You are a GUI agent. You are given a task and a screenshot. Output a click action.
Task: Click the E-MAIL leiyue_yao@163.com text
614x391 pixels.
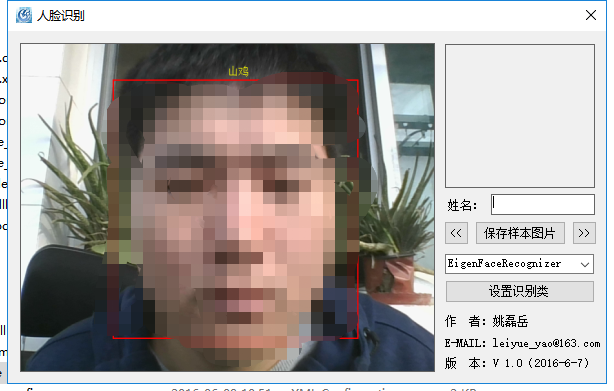pyautogui.click(x=522, y=343)
